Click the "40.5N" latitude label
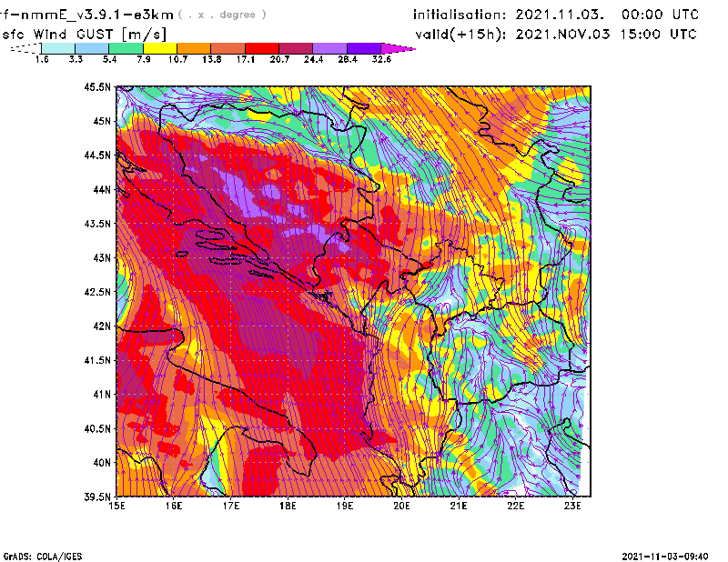The height and width of the screenshot is (562, 728). point(97,429)
